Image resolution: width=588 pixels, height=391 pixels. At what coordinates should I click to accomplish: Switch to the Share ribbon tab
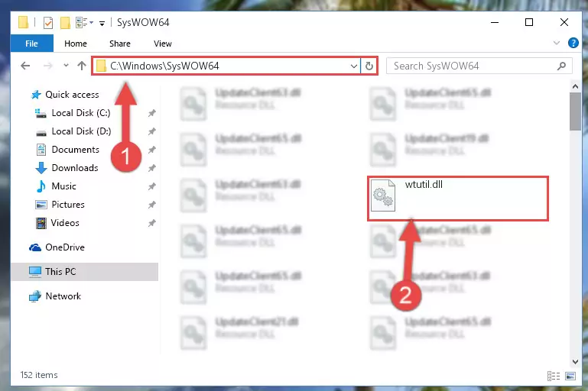[x=120, y=44]
